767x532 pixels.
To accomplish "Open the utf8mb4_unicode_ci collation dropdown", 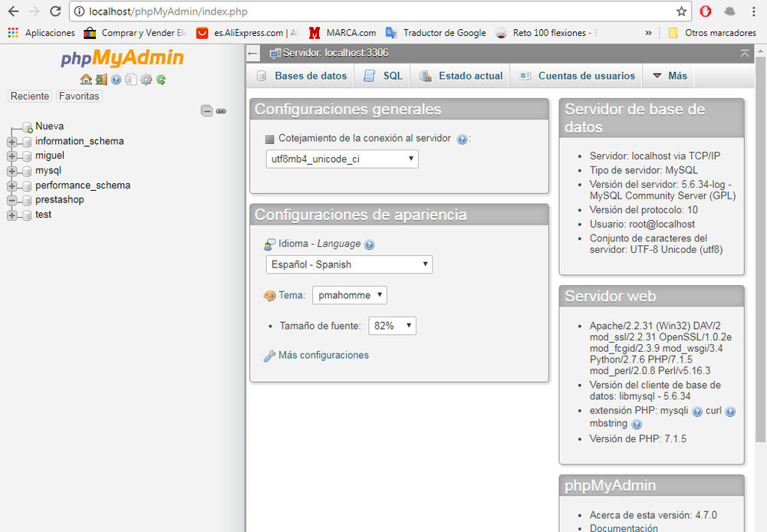I will coord(342,159).
